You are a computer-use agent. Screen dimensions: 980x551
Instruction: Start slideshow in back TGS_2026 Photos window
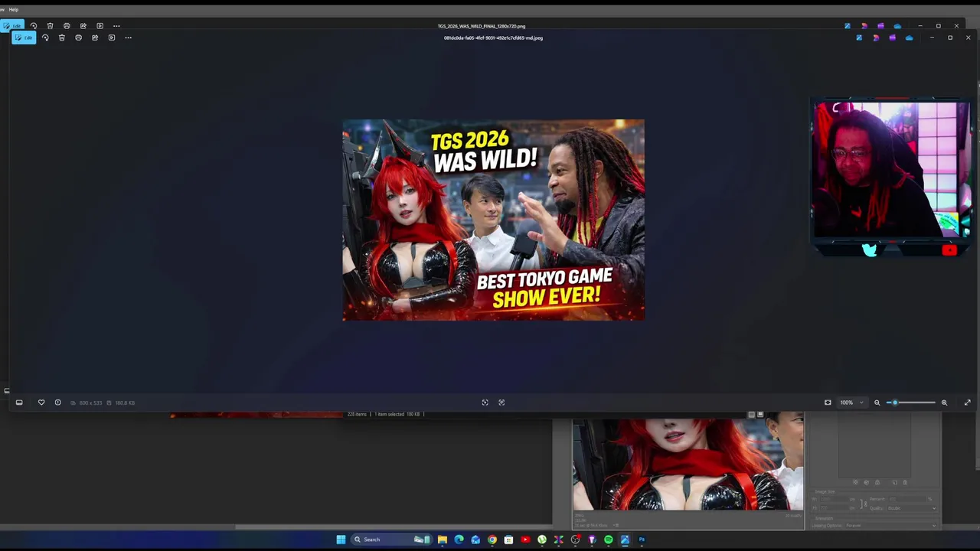click(100, 26)
